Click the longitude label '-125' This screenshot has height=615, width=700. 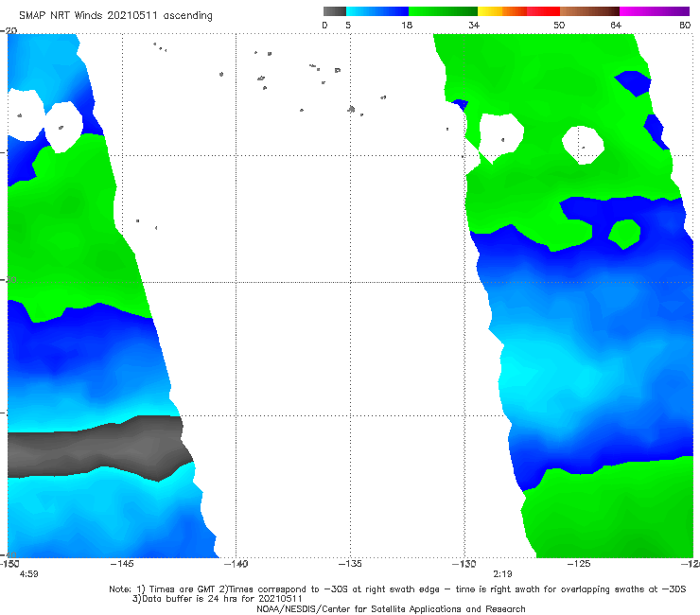click(579, 564)
